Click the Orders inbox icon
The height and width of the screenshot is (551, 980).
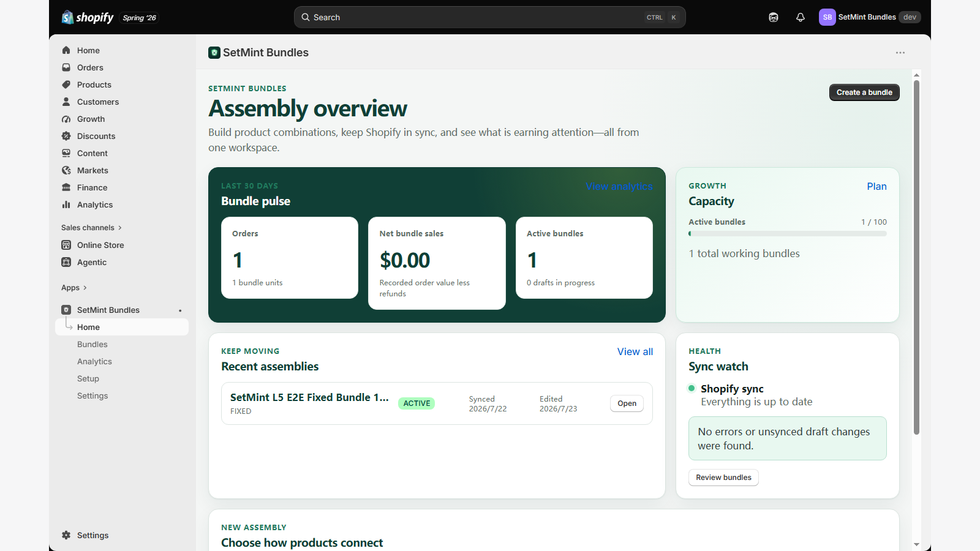click(66, 67)
